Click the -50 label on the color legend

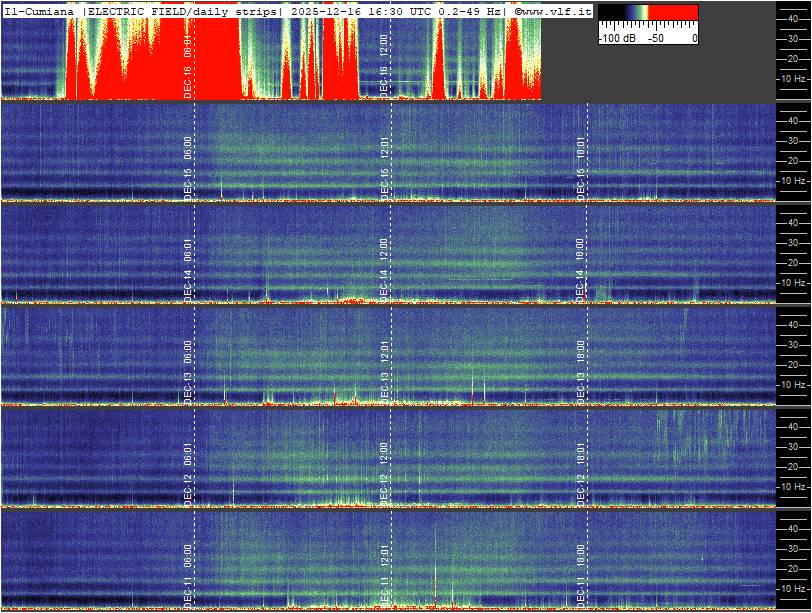(x=655, y=38)
